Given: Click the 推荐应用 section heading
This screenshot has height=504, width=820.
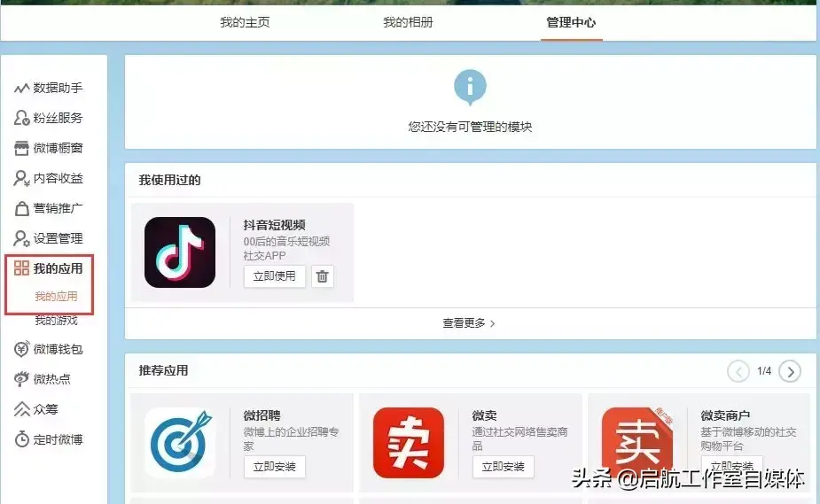Looking at the screenshot, I should click(x=163, y=370).
